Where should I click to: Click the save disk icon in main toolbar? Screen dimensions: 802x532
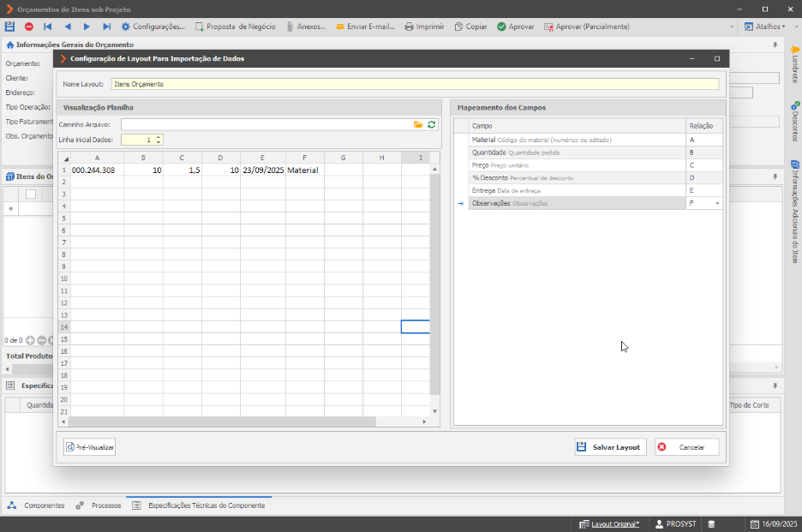tap(9, 27)
